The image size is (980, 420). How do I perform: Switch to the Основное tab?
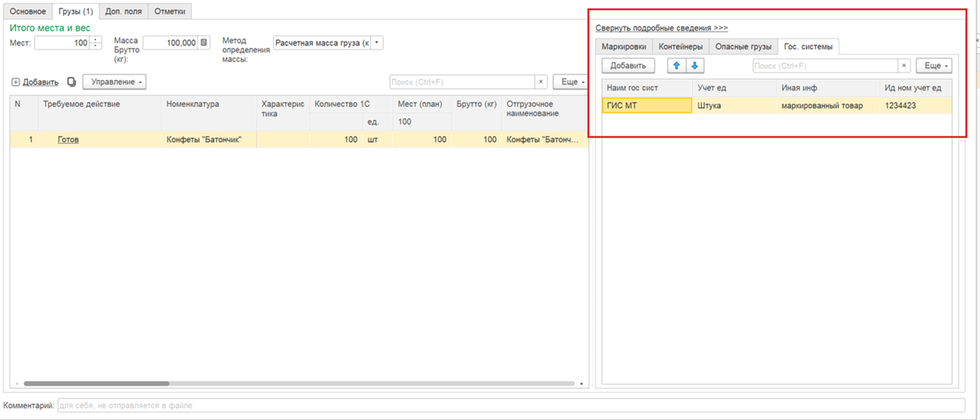pyautogui.click(x=28, y=12)
